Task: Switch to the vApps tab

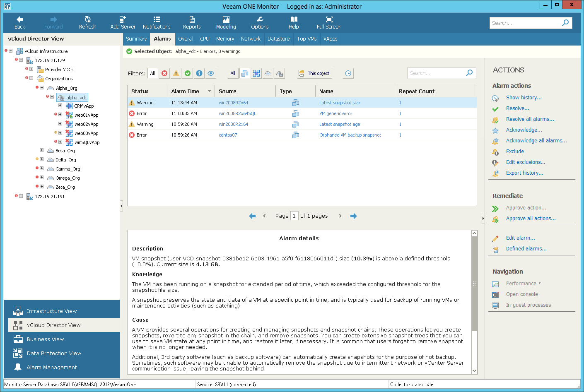Action: click(x=331, y=39)
